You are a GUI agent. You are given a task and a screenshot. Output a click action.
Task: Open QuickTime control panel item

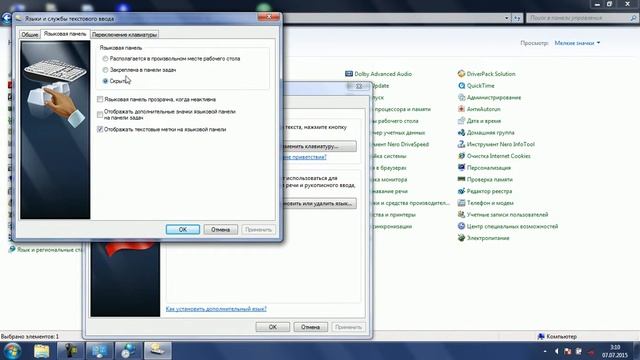(476, 86)
